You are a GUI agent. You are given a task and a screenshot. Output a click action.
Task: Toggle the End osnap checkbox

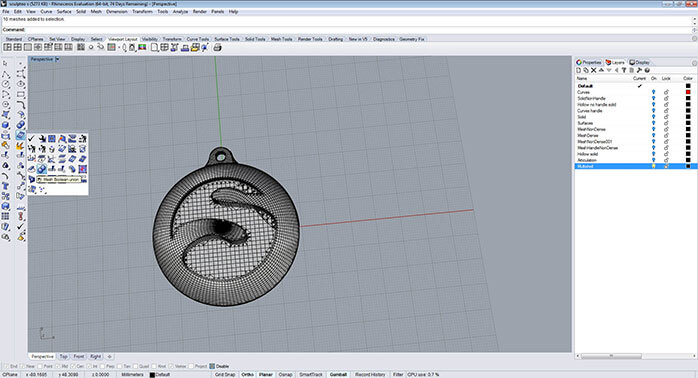click(5, 366)
